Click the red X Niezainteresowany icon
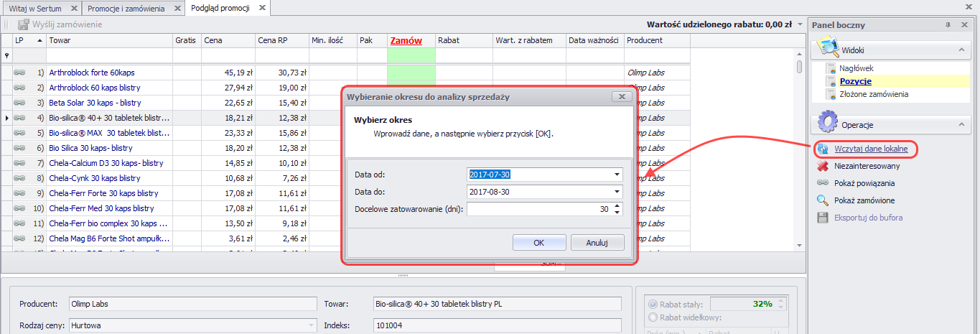The height and width of the screenshot is (334, 980). [823, 166]
